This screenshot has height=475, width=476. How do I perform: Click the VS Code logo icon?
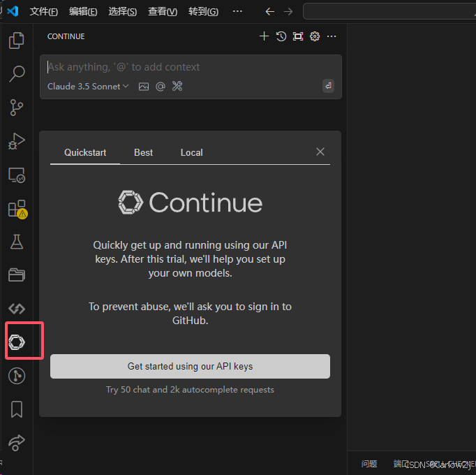(13, 11)
